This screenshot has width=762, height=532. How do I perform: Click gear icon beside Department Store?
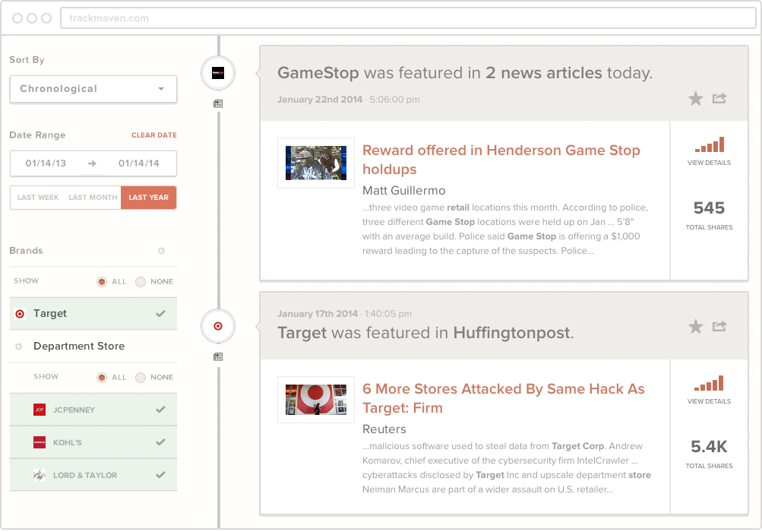18,347
